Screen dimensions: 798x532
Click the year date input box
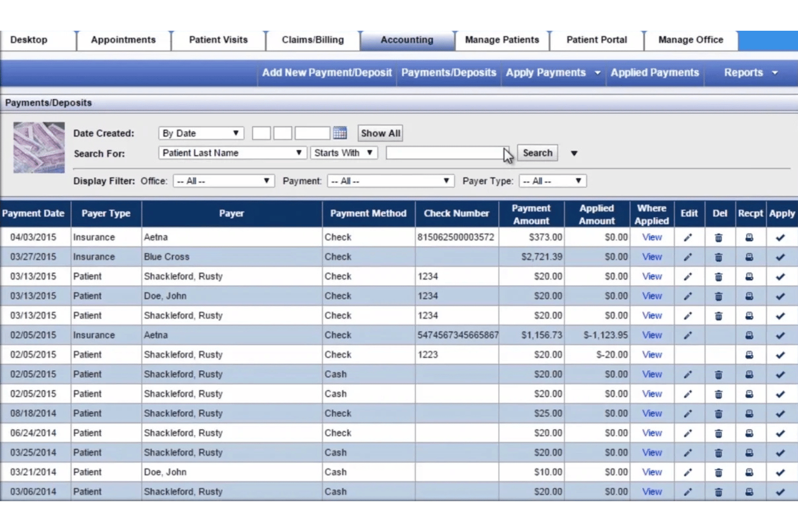pos(312,133)
